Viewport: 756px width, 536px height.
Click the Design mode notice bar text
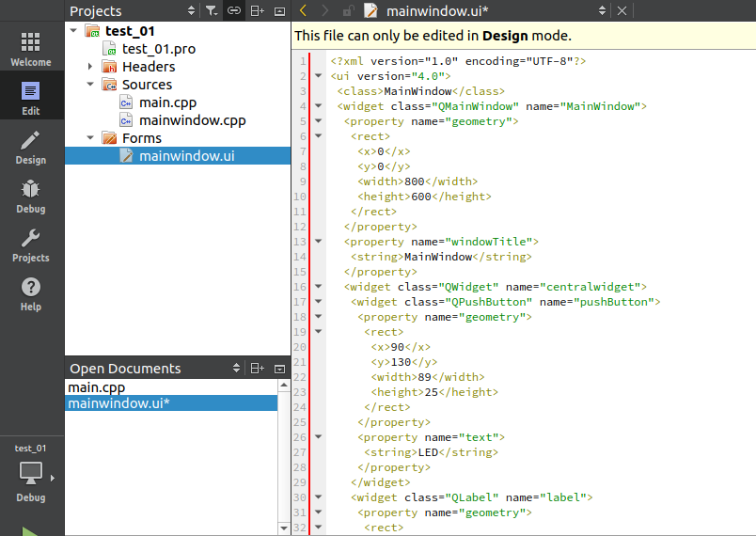(433, 36)
